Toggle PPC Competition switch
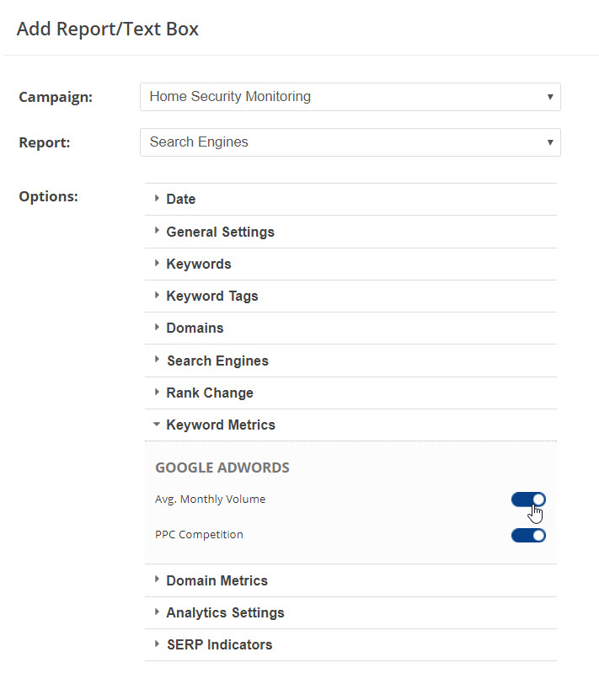Screen dimensions: 599x700 pyautogui.click(x=528, y=535)
